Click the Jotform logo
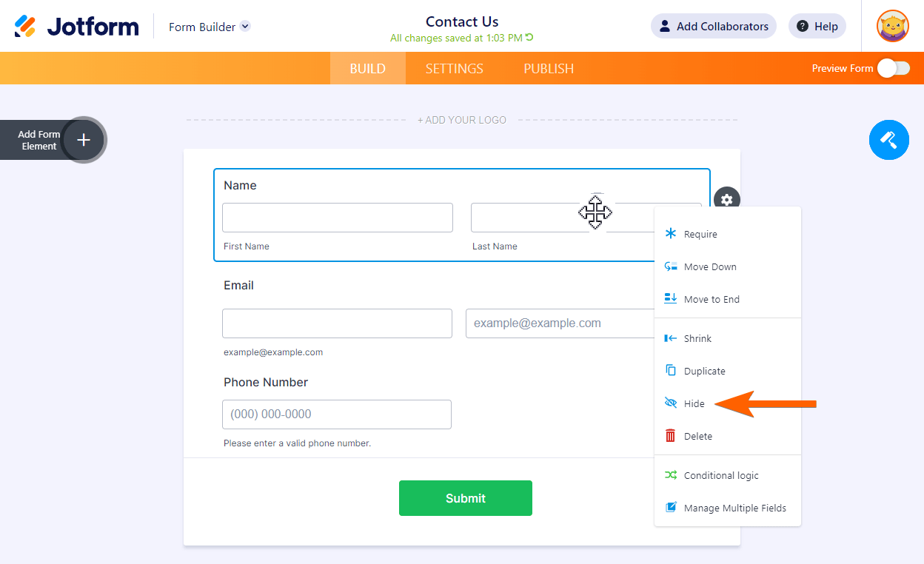The height and width of the screenshot is (564, 924). [x=77, y=27]
